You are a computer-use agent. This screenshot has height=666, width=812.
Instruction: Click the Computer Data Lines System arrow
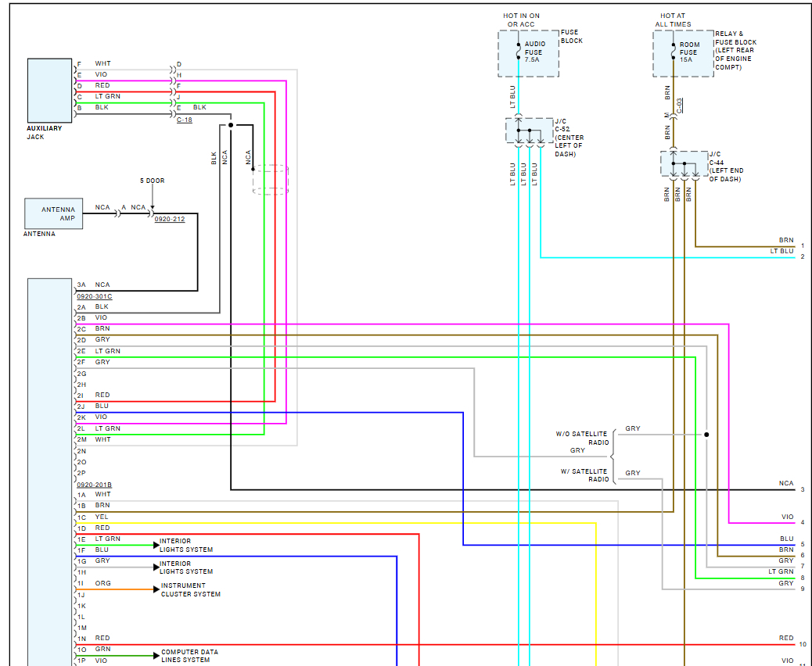coord(156,656)
